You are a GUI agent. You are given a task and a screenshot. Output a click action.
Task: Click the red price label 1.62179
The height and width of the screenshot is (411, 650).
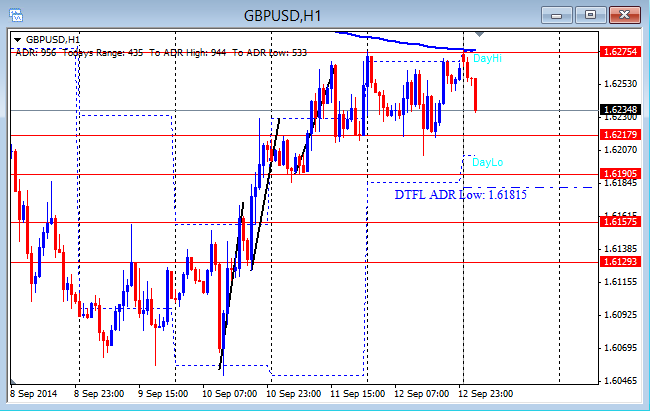pos(620,134)
